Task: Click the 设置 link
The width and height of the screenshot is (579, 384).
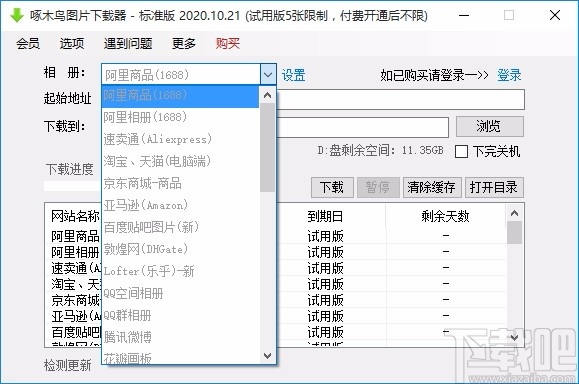Action: coord(294,75)
